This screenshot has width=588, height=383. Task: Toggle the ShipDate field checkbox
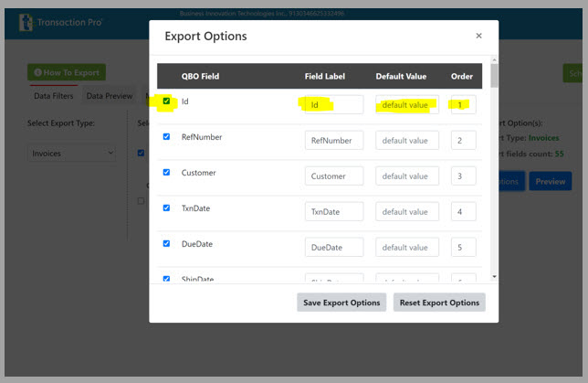pyautogui.click(x=166, y=279)
